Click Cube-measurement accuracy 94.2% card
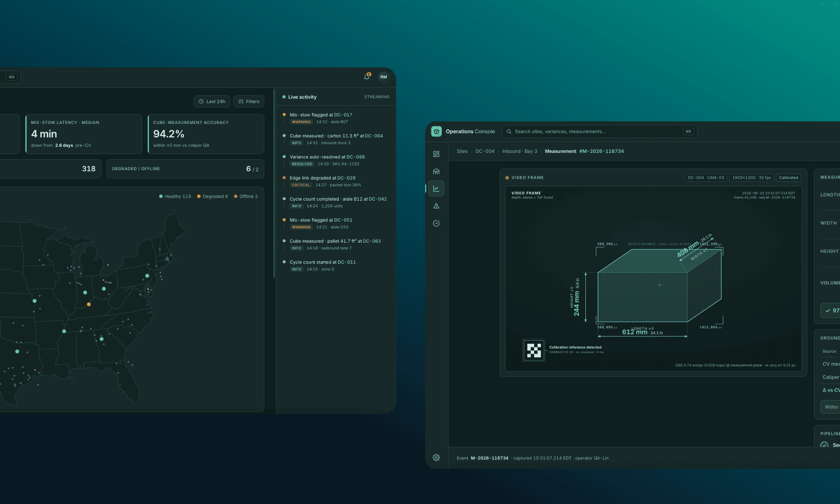This screenshot has height=504, width=840. pyautogui.click(x=206, y=134)
